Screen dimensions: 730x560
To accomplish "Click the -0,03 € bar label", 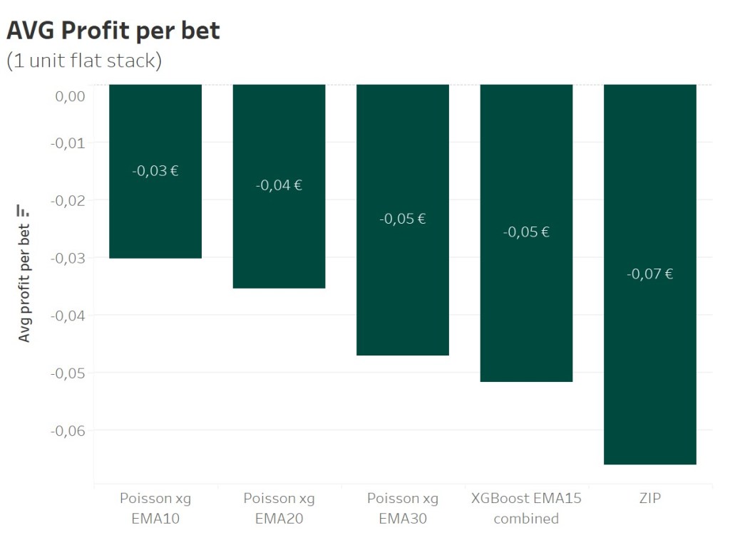I will (155, 171).
